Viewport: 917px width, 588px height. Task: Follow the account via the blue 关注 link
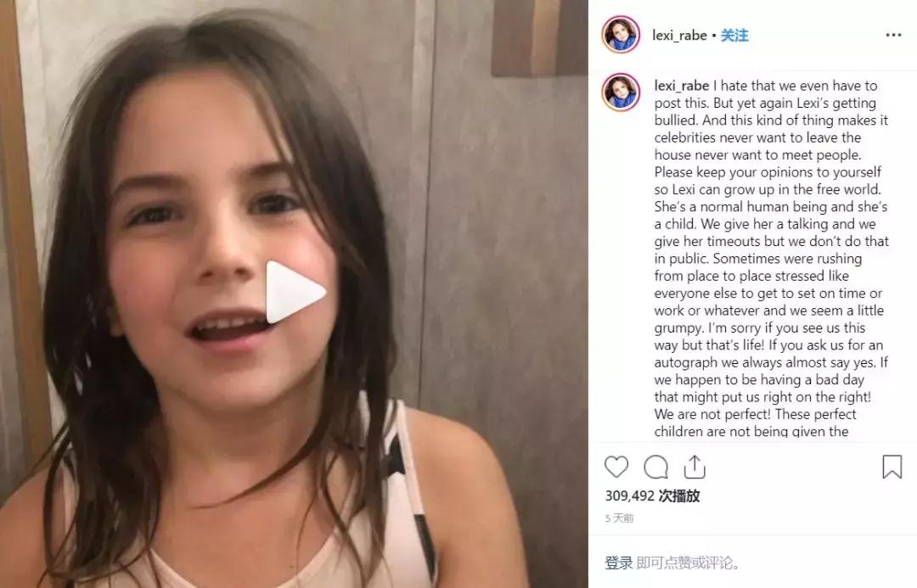coord(734,35)
